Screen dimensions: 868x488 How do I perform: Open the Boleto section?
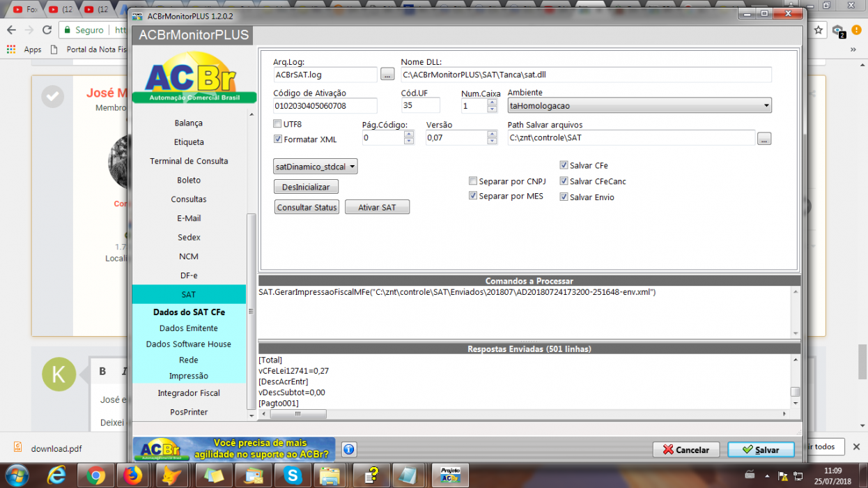click(x=189, y=180)
